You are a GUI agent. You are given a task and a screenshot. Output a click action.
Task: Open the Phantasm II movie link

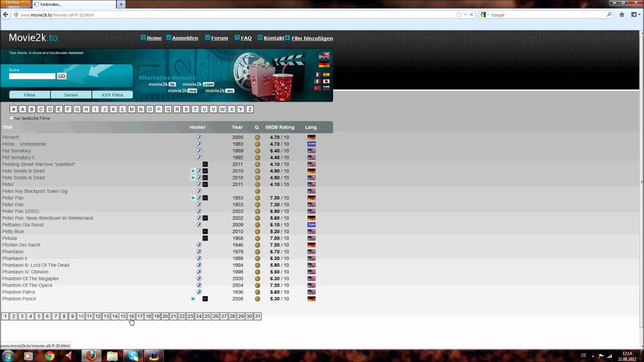[x=15, y=258]
